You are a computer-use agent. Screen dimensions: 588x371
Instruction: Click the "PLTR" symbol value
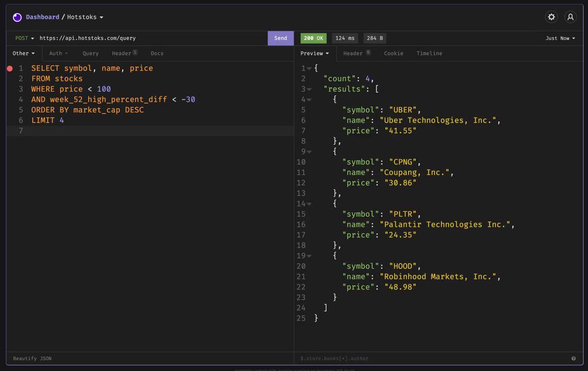click(403, 214)
